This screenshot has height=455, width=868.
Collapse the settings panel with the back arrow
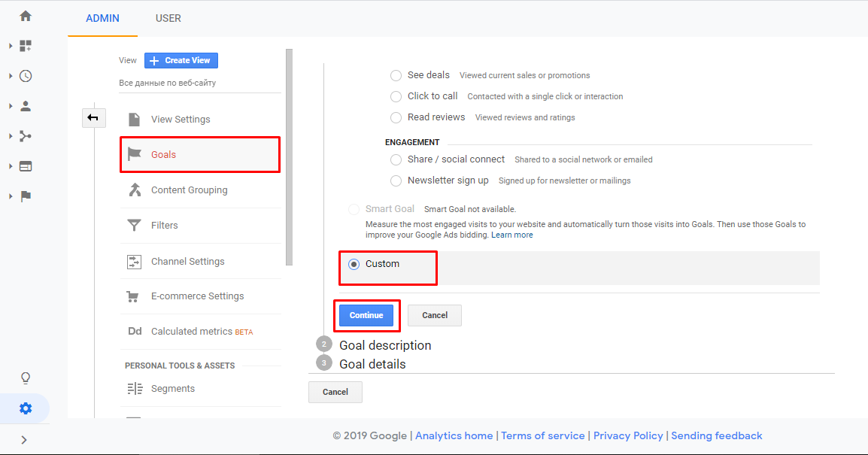point(93,117)
